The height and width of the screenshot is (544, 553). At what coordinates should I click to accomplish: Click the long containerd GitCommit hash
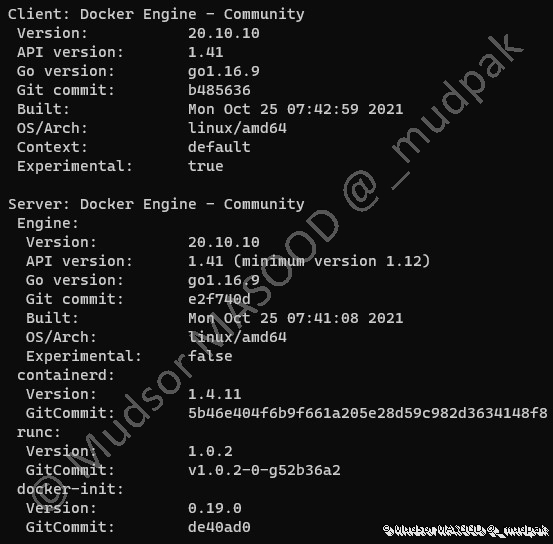[367, 413]
